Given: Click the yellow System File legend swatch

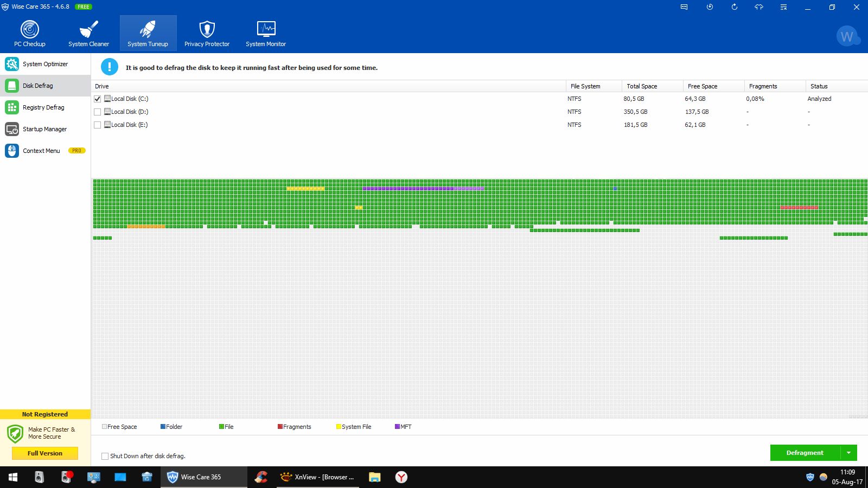Looking at the screenshot, I should (339, 427).
